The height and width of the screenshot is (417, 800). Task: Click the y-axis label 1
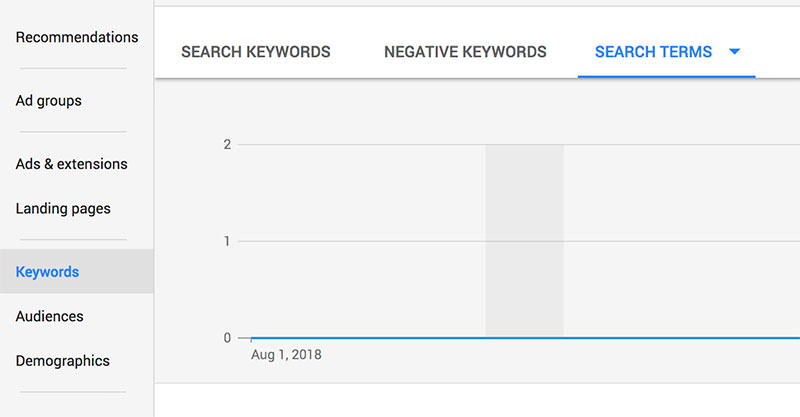[227, 241]
